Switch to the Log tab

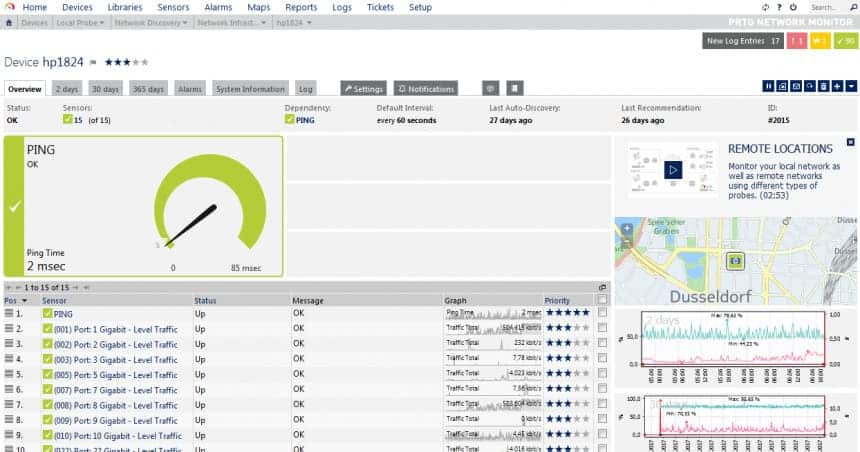click(305, 89)
